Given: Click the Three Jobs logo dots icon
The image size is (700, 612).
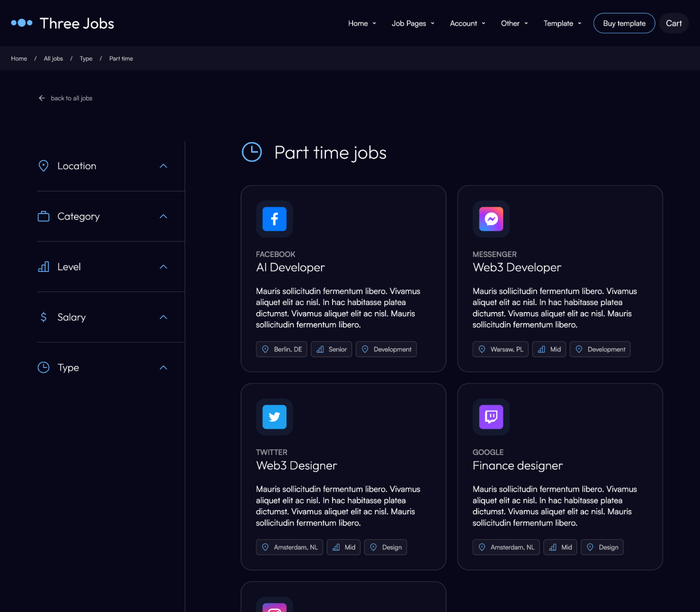Looking at the screenshot, I should coord(22,23).
